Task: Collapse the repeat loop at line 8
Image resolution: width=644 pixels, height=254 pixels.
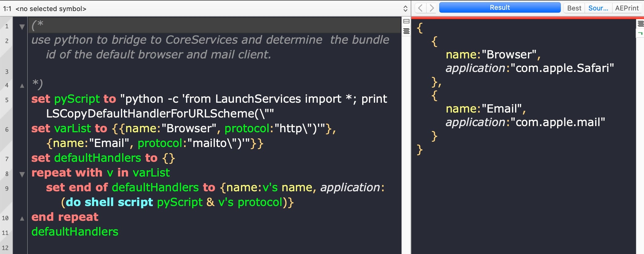Action: pos(22,174)
